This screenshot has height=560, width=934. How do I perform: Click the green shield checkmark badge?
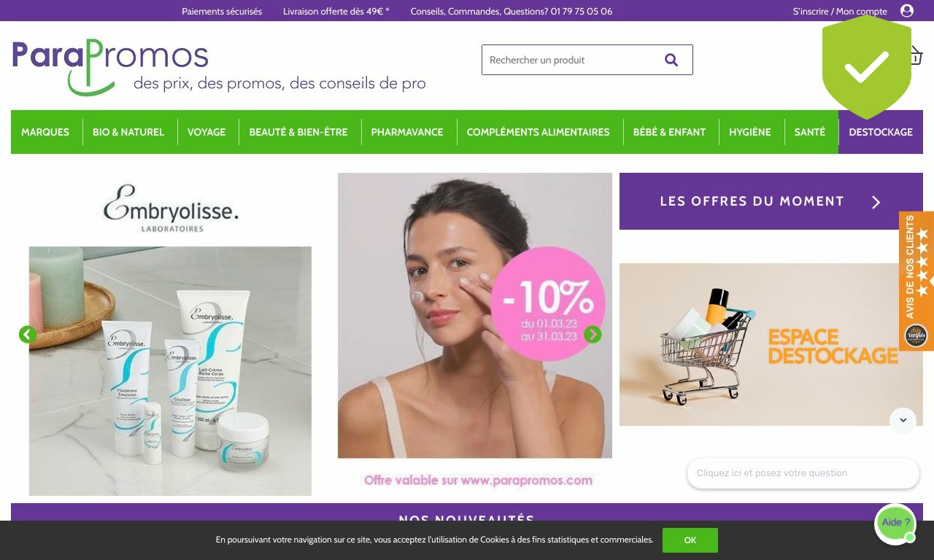[867, 66]
